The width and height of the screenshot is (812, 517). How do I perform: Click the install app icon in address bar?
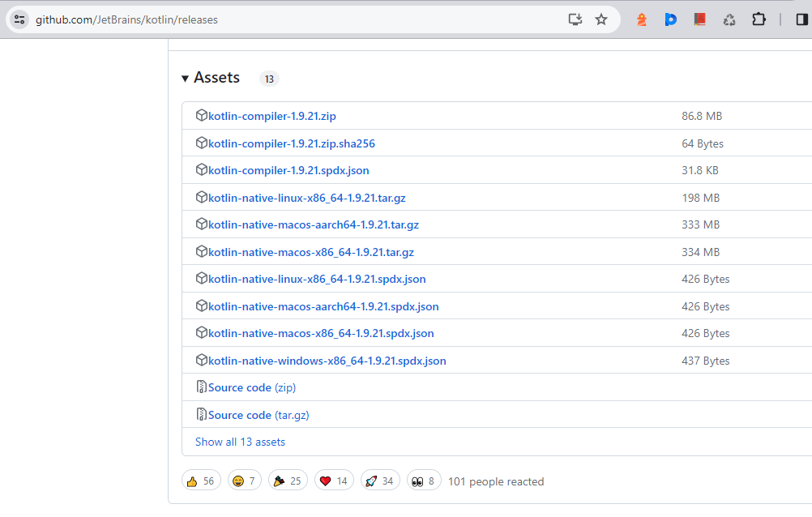click(575, 19)
